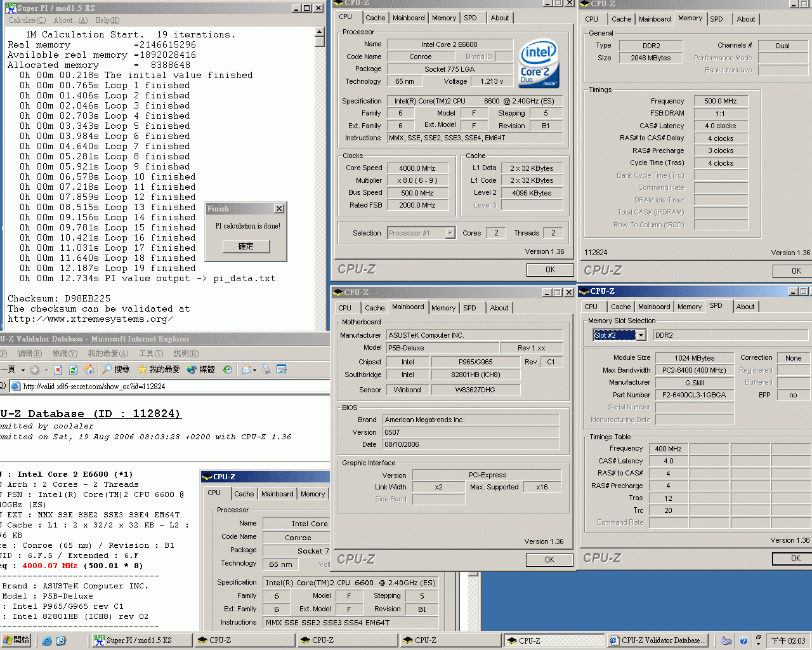Open the History clock icon in IE toolbar
The image size is (812, 650).
tap(228, 369)
